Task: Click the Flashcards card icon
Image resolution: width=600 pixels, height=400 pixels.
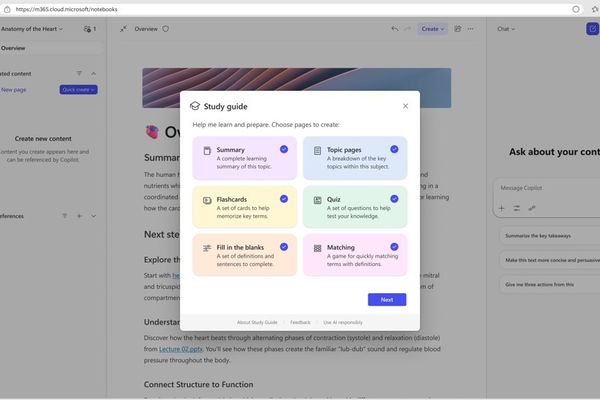Action: (x=207, y=200)
